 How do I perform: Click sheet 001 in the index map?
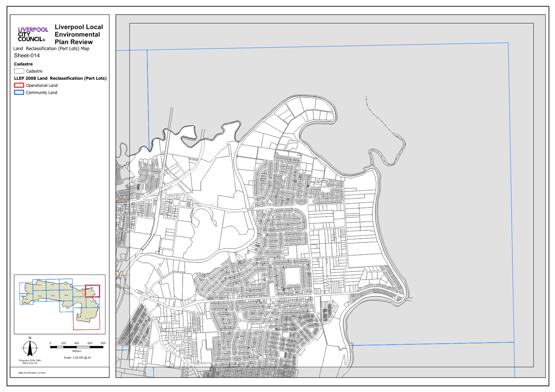(26, 288)
